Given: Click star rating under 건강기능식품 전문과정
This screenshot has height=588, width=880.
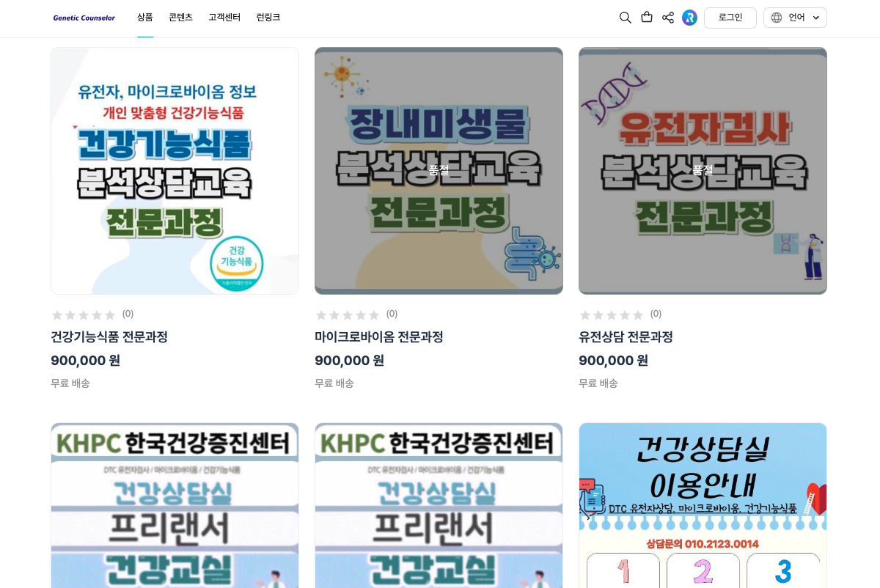Looking at the screenshot, I should click(84, 315).
